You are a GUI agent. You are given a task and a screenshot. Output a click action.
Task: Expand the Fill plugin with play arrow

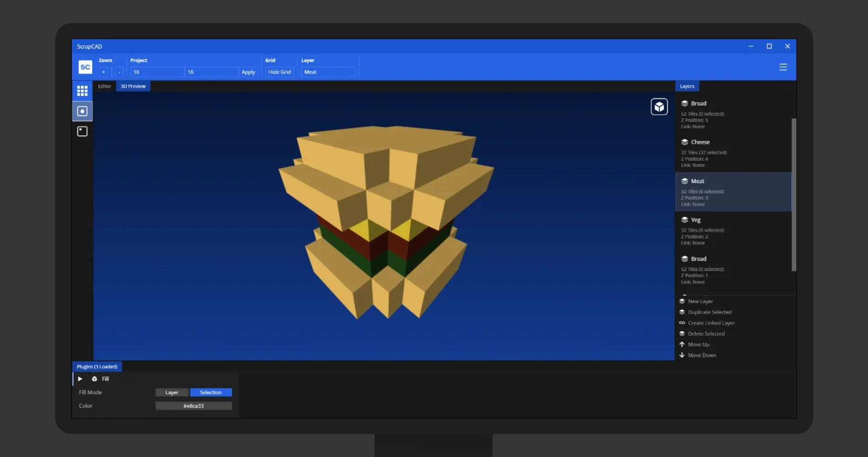pos(80,379)
